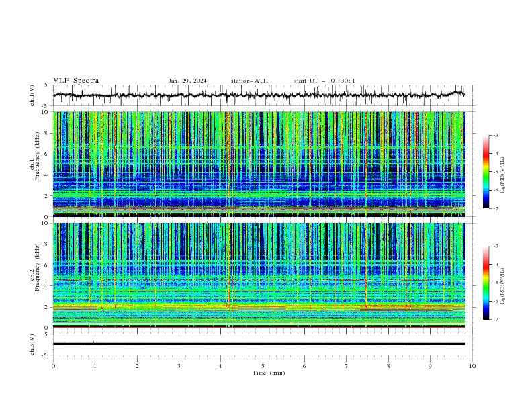532x411 pixels.
Task: Click lower colorbar log(PSD) label
Action: [x=503, y=286]
